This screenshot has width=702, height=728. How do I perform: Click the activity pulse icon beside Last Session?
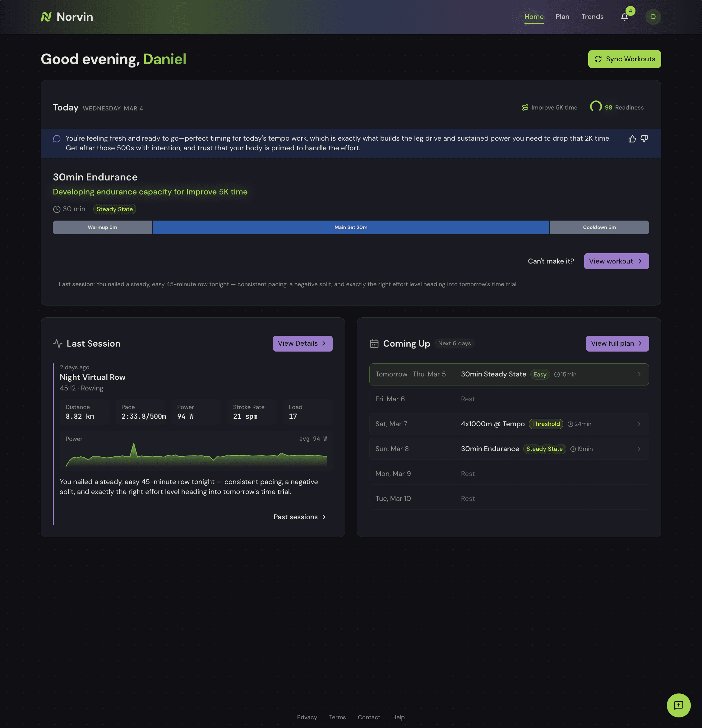point(58,343)
